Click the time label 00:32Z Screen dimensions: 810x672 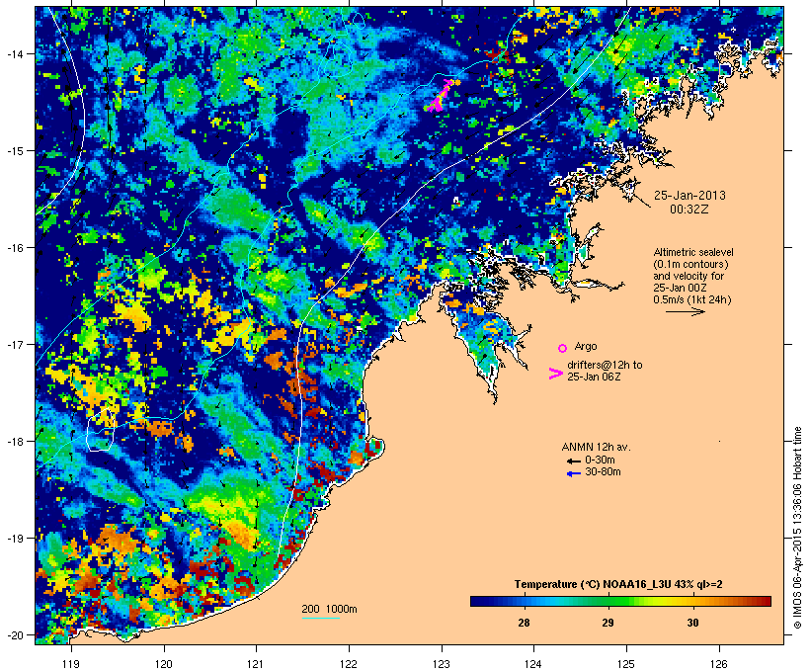tap(689, 210)
